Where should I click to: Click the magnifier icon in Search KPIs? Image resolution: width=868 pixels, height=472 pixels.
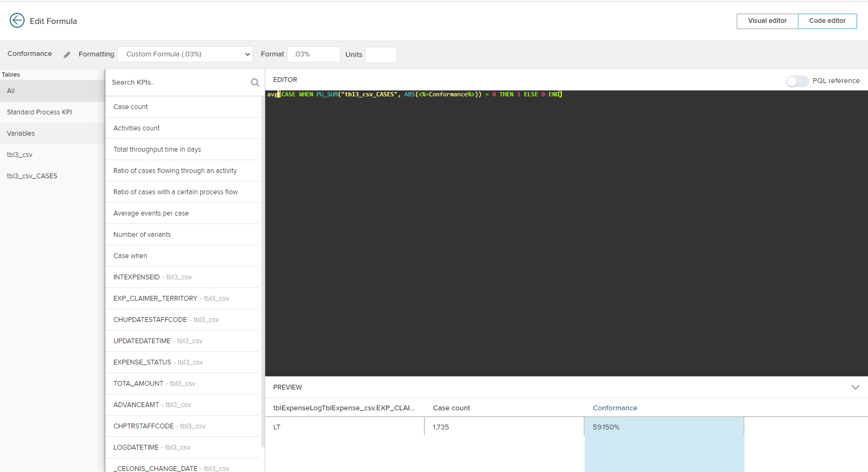pos(255,82)
